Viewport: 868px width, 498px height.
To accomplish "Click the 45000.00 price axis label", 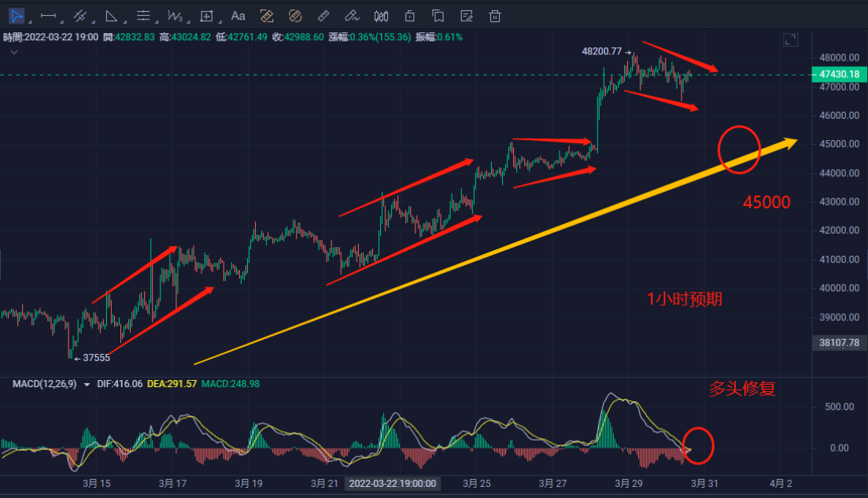I will pyautogui.click(x=839, y=144).
